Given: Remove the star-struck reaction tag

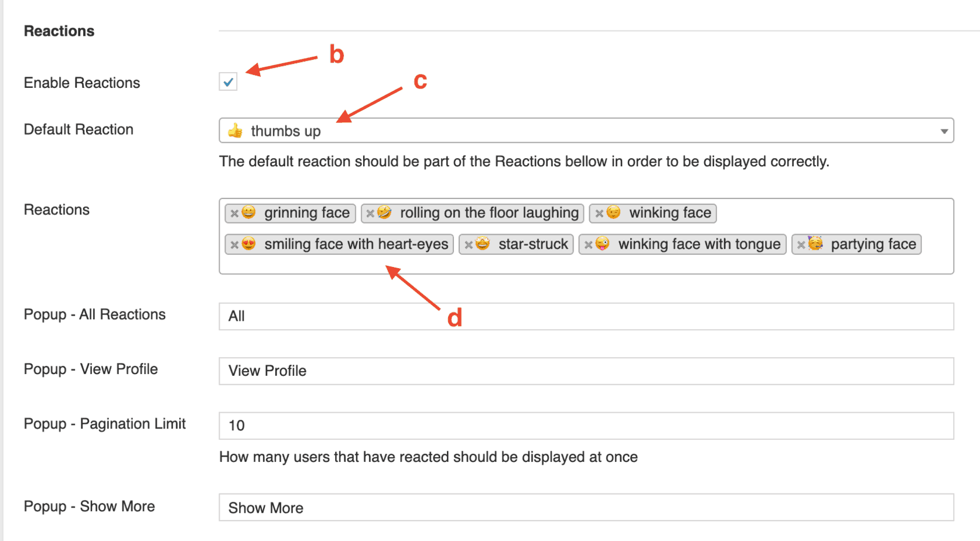Looking at the screenshot, I should pyautogui.click(x=469, y=245).
